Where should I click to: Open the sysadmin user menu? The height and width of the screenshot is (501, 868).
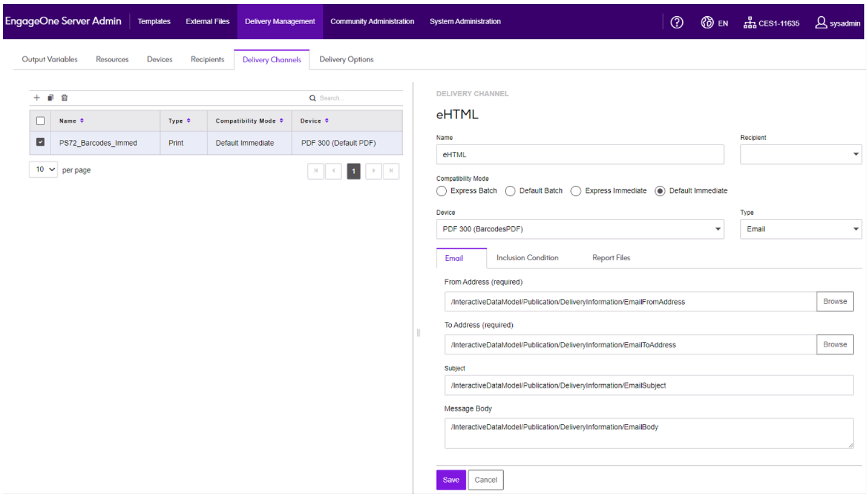[837, 23]
